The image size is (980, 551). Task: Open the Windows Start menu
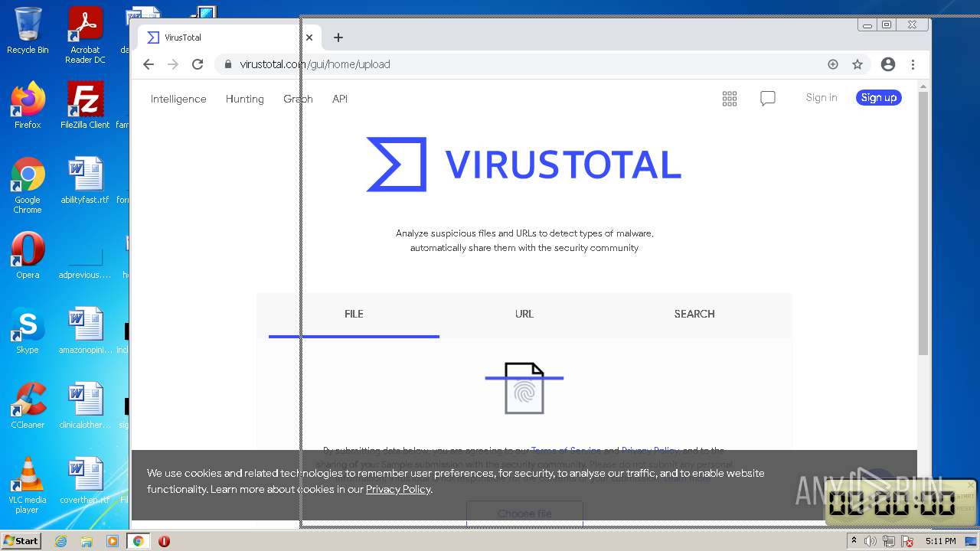pos(21,540)
